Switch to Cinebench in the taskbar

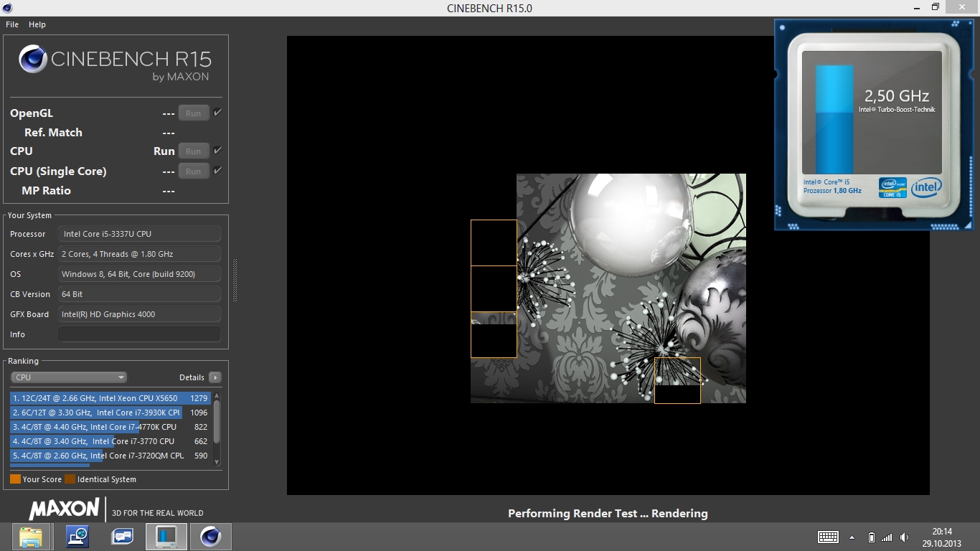211,537
